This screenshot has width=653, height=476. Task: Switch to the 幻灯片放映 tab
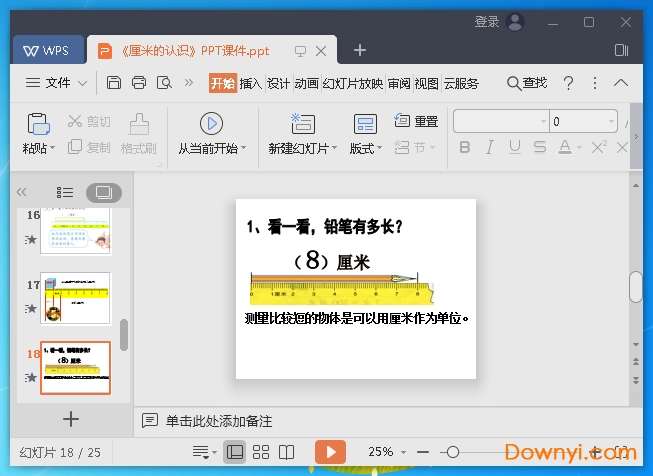(x=353, y=83)
